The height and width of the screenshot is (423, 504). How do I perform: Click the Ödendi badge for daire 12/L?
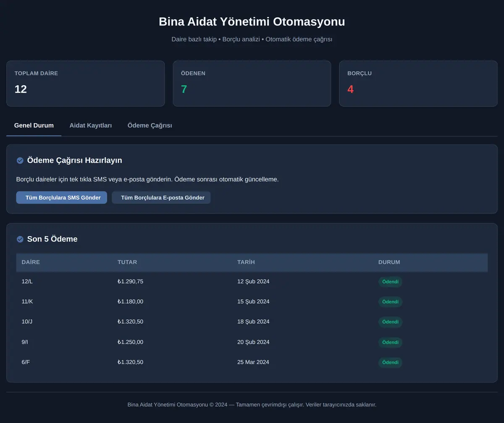(390, 282)
